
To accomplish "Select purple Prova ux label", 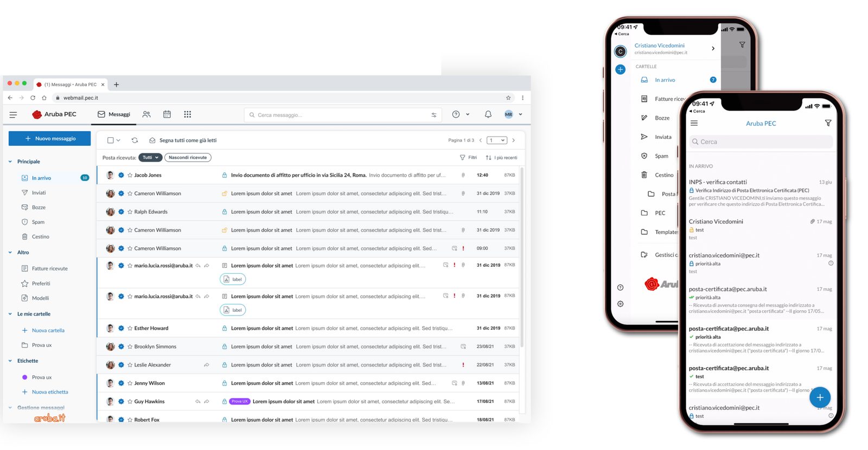I will point(37,377).
